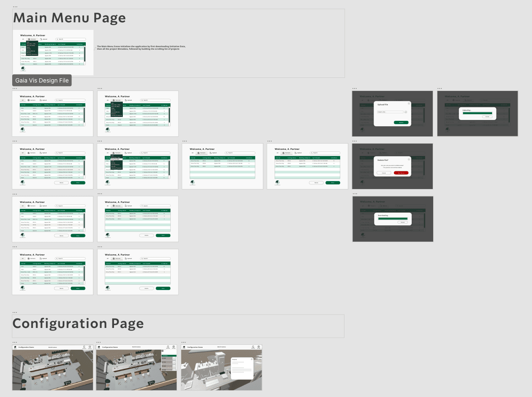
Task: Close the Delete File? dialog
Action: 408,159
